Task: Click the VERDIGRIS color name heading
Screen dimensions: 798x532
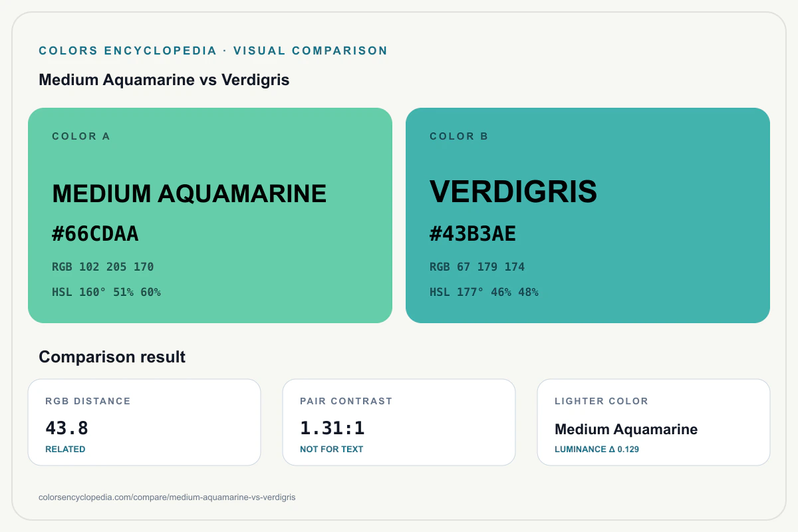Action: pyautogui.click(x=513, y=192)
